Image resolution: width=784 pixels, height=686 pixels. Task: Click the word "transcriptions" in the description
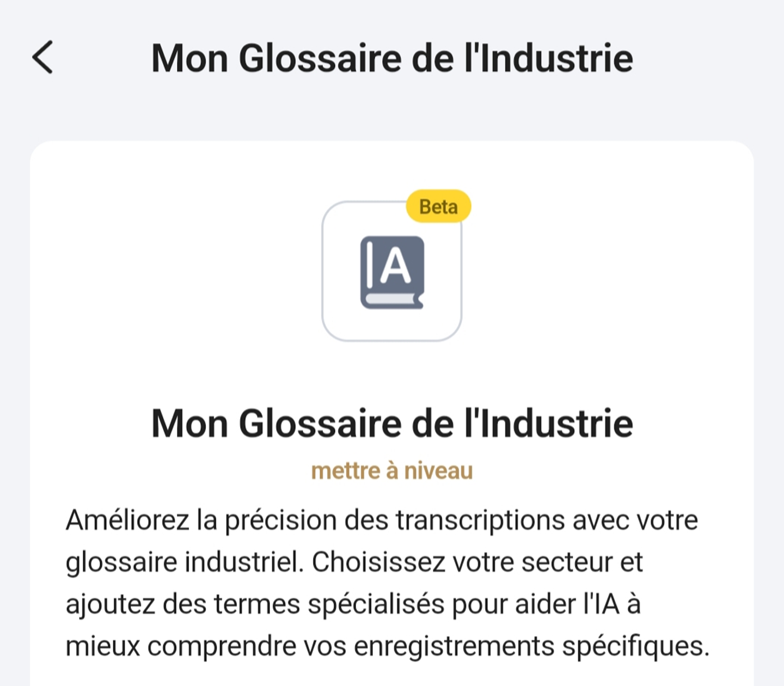click(480, 520)
